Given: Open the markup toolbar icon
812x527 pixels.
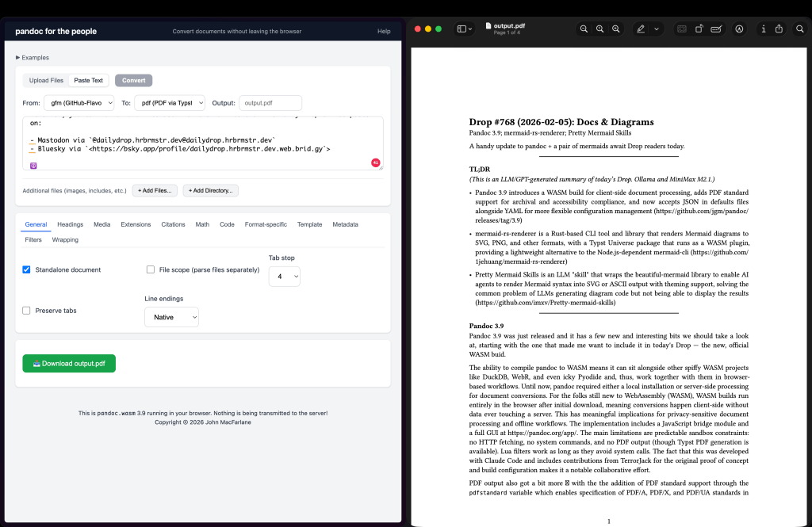Looking at the screenshot, I should [x=739, y=29].
